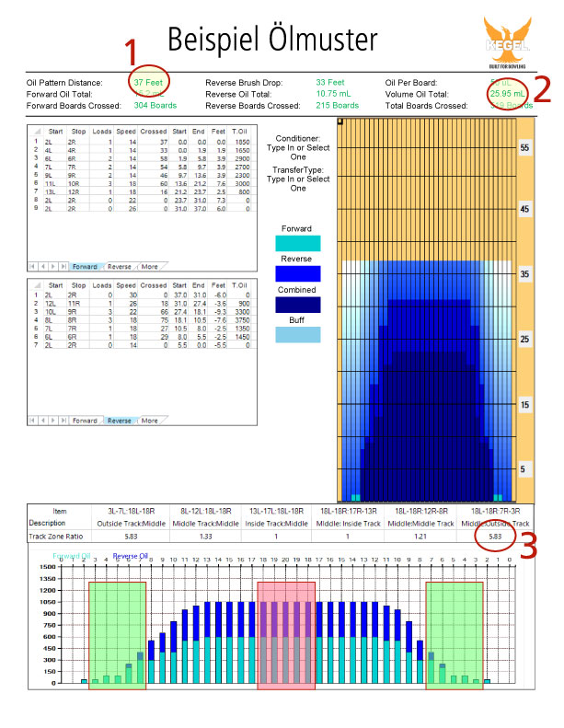Screen dimensions: 564x728
Task: Click the 'Oil Pattern Distance:' label
Action: 64,83
